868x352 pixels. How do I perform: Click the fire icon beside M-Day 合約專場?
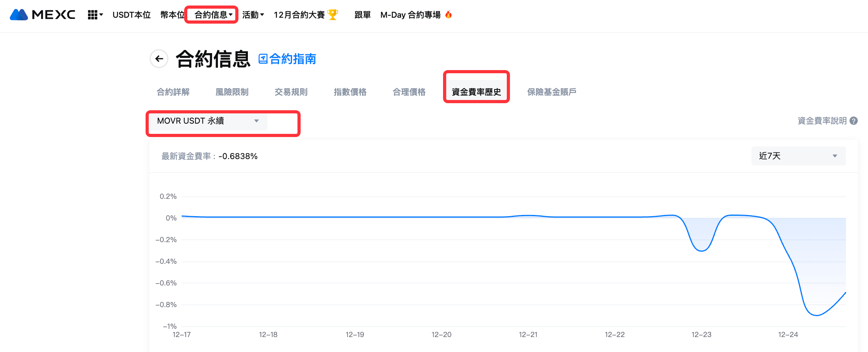[x=449, y=15]
